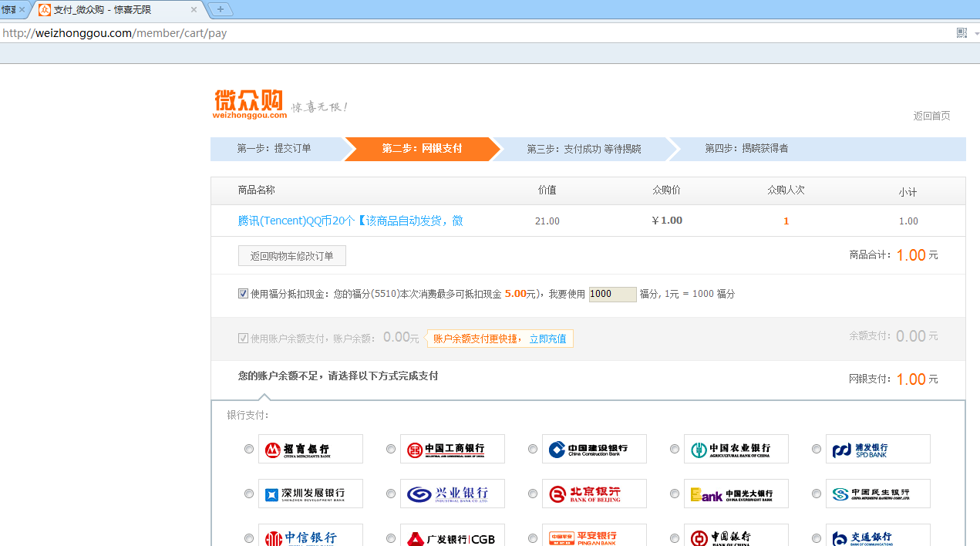The image size is (980, 546).
Task: Click the SPD Bank 浦发银行 logo
Action: click(x=878, y=449)
